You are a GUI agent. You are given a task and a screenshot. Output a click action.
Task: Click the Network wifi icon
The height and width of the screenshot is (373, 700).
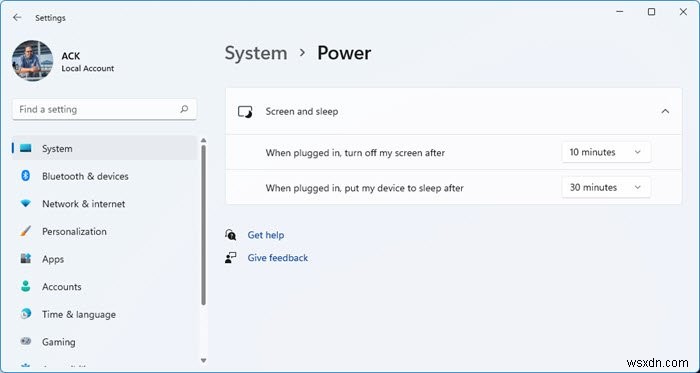26,203
